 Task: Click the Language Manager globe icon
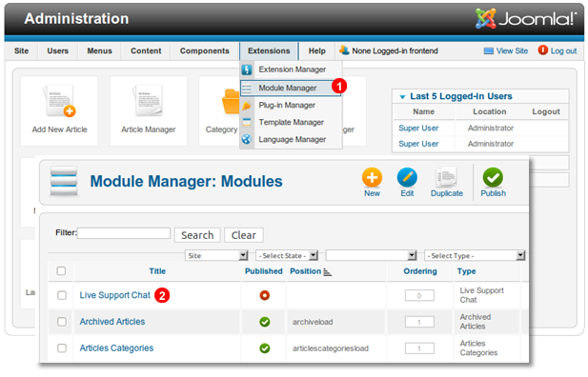(x=247, y=139)
